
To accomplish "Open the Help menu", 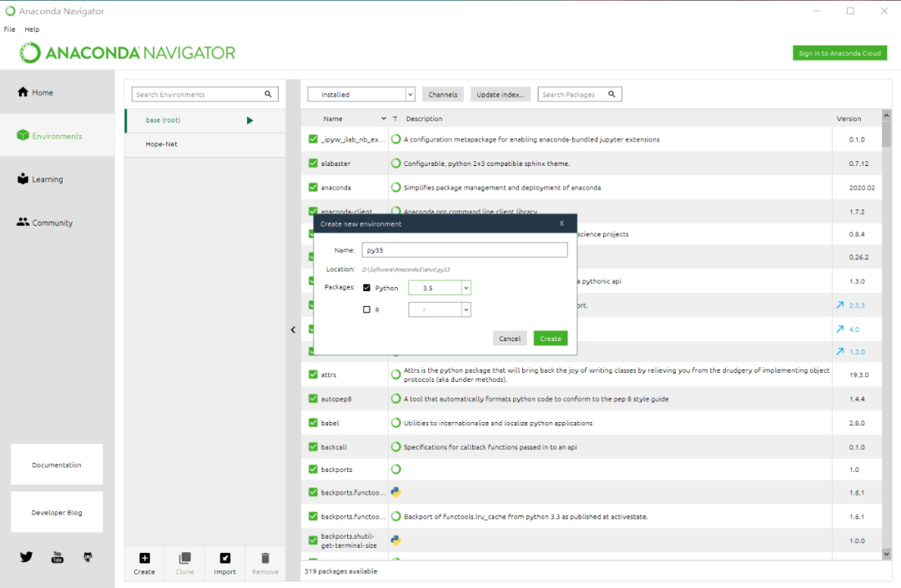I will (33, 29).
